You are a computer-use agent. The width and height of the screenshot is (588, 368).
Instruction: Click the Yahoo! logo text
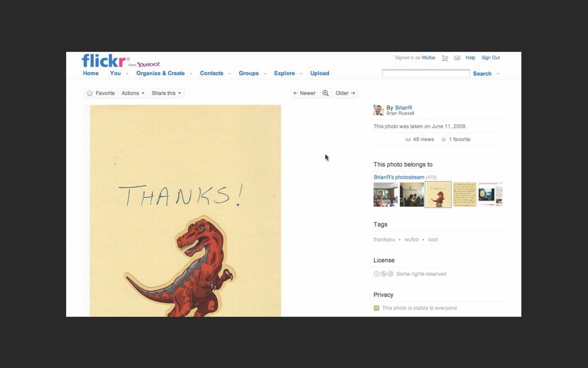(148, 64)
